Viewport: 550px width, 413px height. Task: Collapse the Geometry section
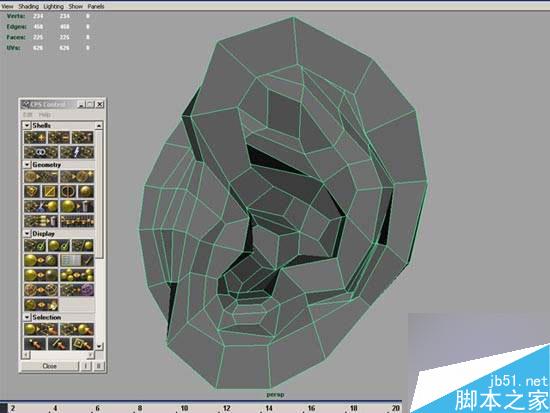[x=27, y=164]
